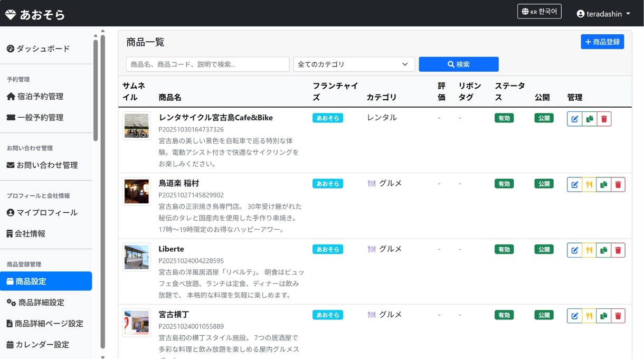The height and width of the screenshot is (359, 644).
Task: Open マイプロフィール page
Action: [42, 212]
